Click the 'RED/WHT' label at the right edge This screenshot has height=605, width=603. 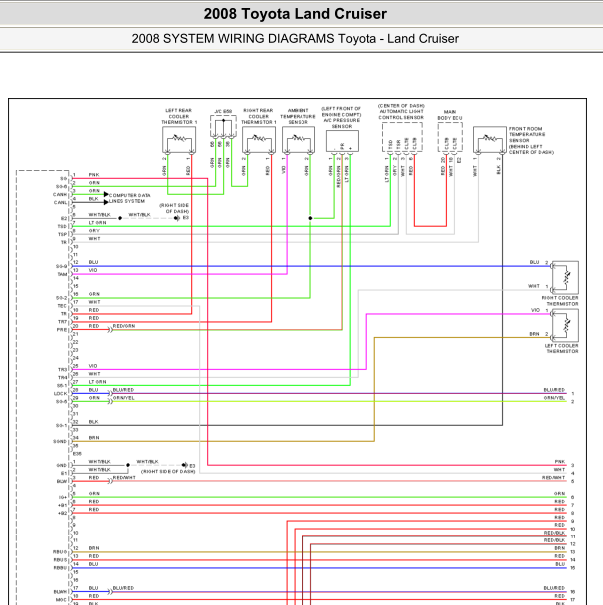coord(554,478)
